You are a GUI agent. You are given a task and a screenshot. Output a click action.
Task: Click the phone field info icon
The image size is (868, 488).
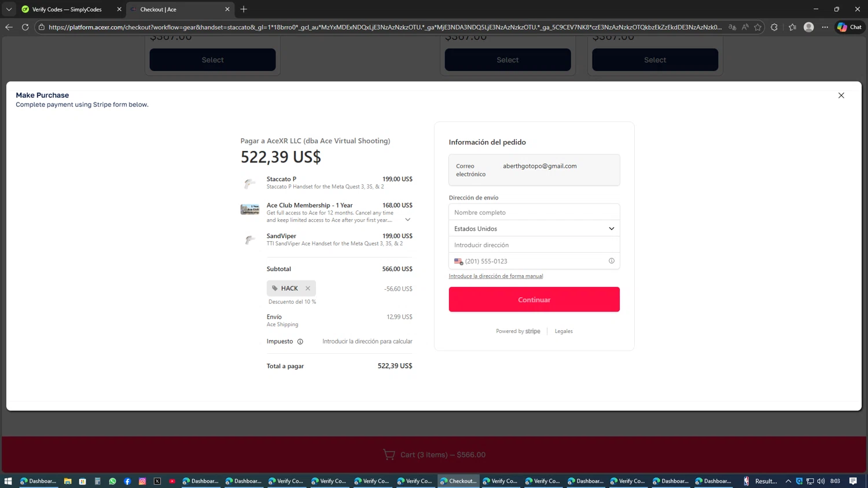(x=612, y=261)
